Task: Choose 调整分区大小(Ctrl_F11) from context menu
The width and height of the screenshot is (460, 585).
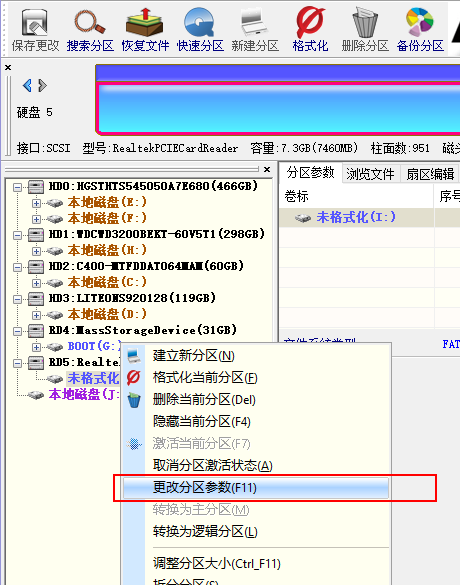Action: [x=256, y=564]
